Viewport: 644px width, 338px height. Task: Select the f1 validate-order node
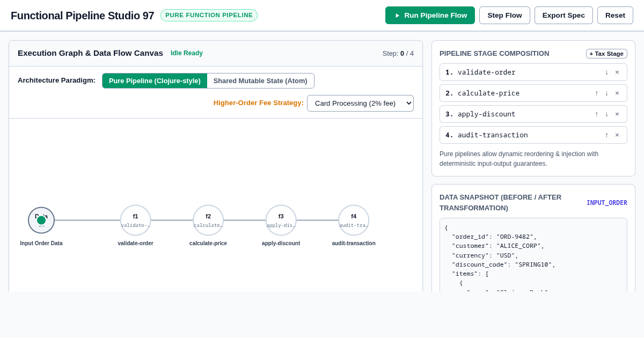click(135, 220)
